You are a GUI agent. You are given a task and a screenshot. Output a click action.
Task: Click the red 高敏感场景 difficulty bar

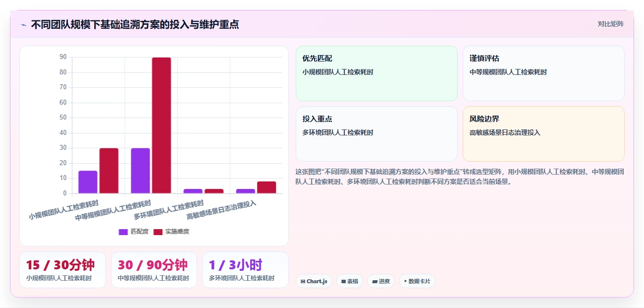tap(267, 187)
